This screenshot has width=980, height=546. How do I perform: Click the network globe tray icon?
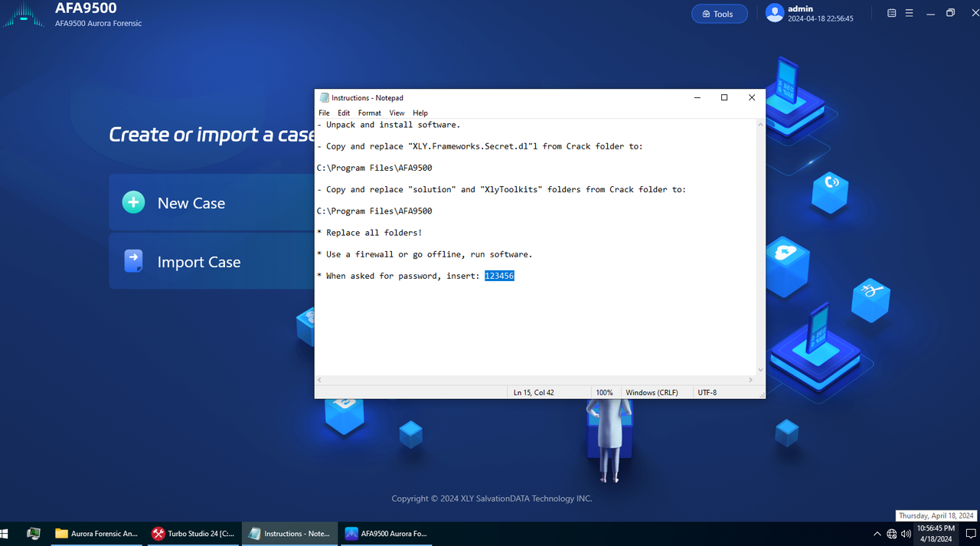[892, 534]
